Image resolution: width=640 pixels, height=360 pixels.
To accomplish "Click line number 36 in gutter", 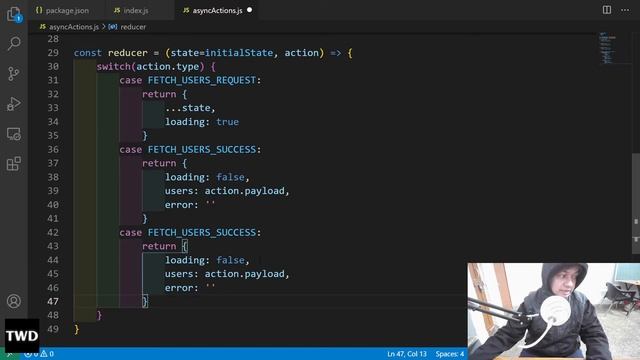I will tap(53, 149).
